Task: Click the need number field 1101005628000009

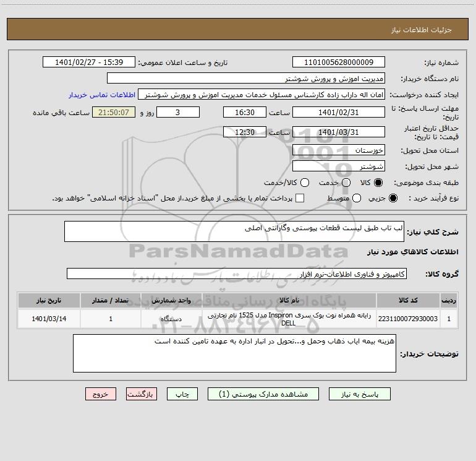Action: pos(339,62)
